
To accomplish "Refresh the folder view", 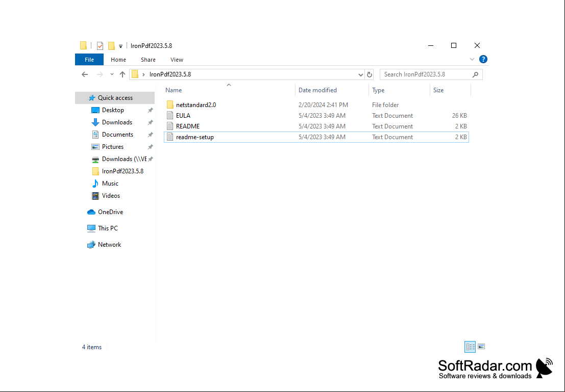I will coord(370,74).
